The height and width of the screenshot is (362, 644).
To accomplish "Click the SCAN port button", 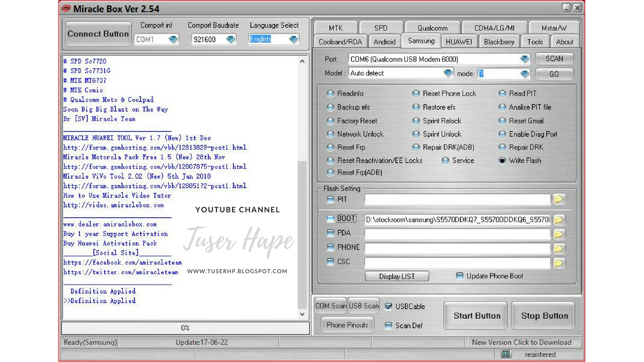I will point(554,59).
